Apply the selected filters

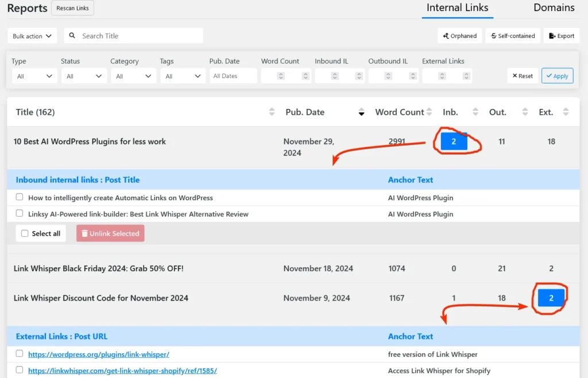(x=557, y=76)
